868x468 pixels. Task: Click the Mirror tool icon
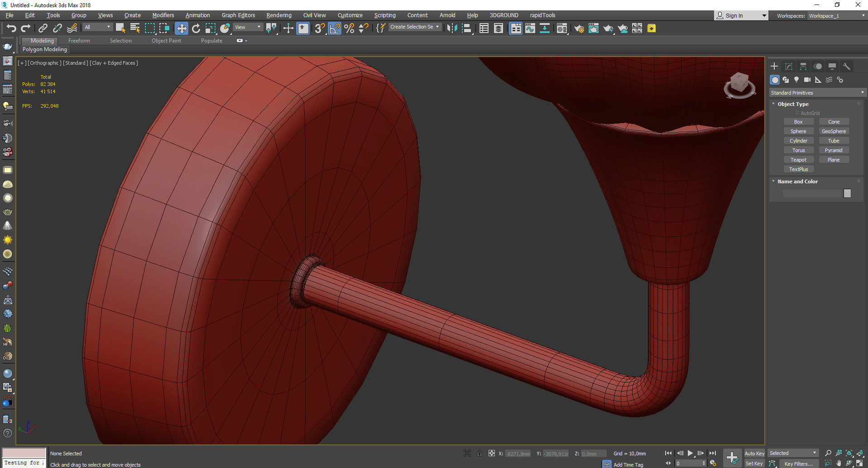pos(452,29)
